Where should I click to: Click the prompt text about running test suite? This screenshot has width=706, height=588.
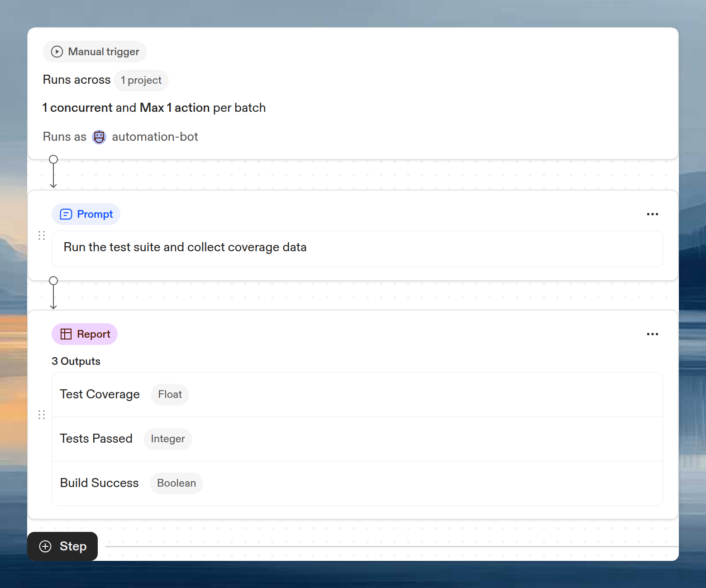[184, 247]
